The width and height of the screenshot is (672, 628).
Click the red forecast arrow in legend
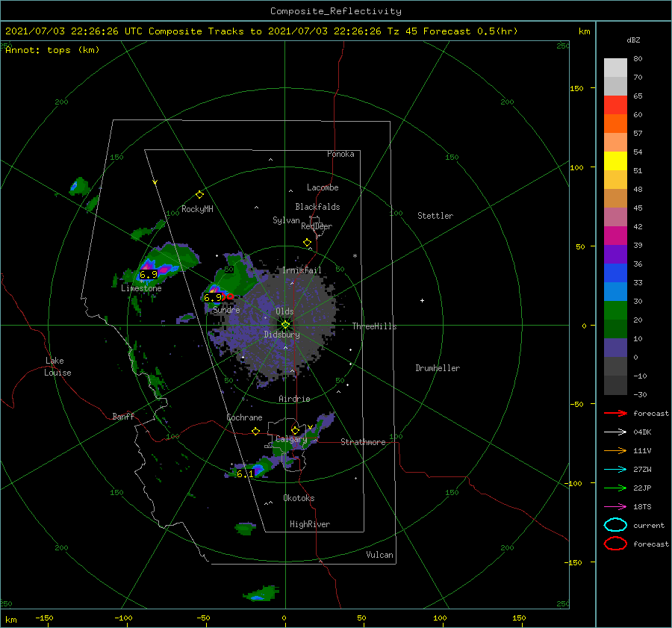(x=615, y=413)
